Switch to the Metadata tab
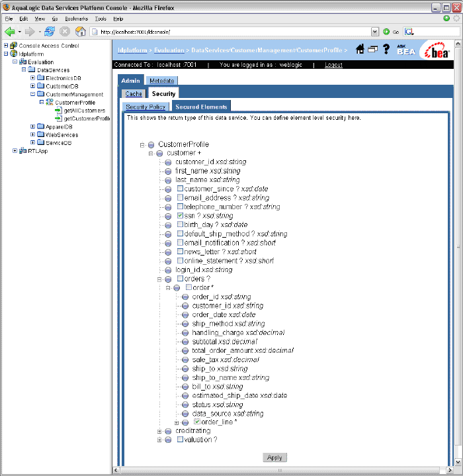The width and height of the screenshot is (463, 476). tap(161, 81)
